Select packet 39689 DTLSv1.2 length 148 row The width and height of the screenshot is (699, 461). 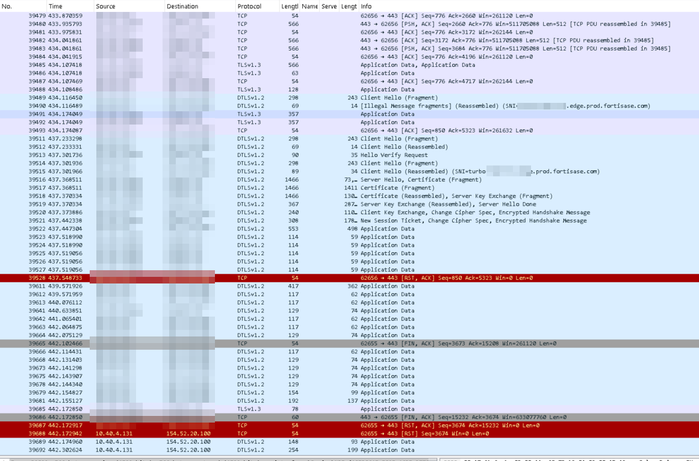(x=350, y=442)
